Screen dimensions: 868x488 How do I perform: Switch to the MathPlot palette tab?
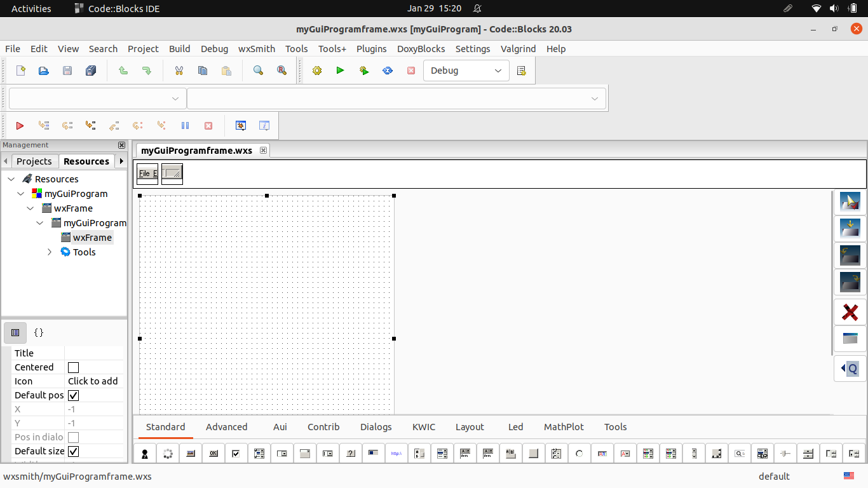564,427
